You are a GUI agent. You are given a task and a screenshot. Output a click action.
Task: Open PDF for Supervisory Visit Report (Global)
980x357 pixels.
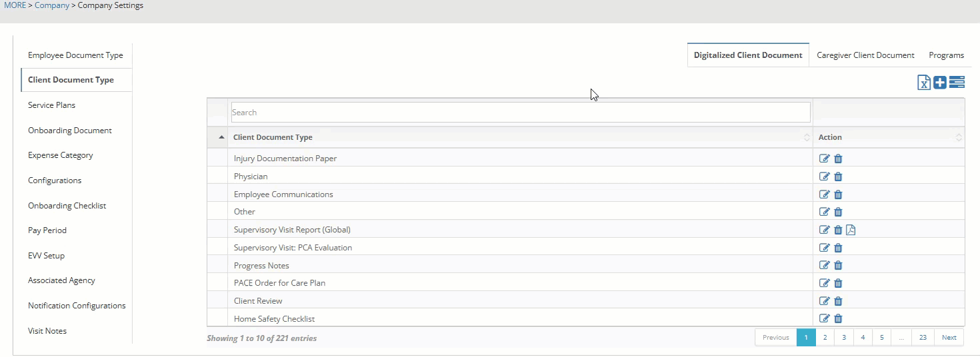[851, 230]
